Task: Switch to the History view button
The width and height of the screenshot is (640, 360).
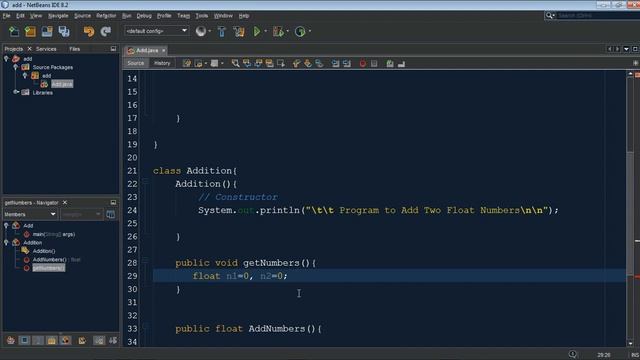Action: pyautogui.click(x=162, y=63)
